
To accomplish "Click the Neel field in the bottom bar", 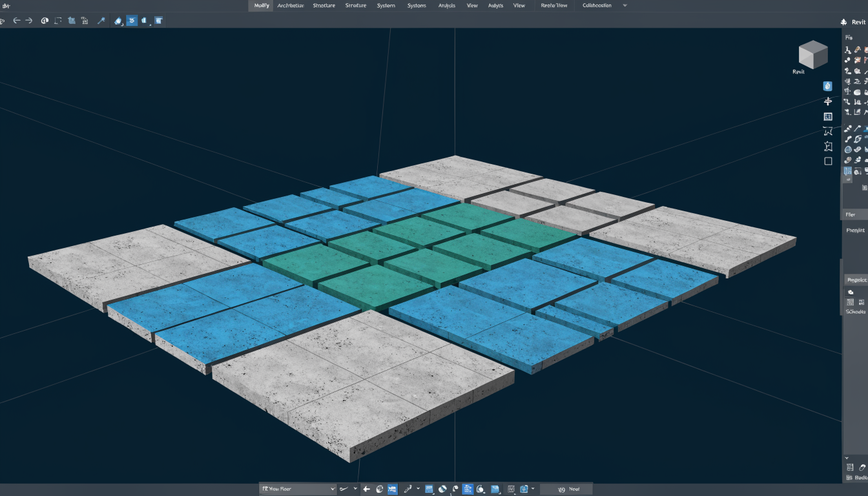I will [566, 490].
